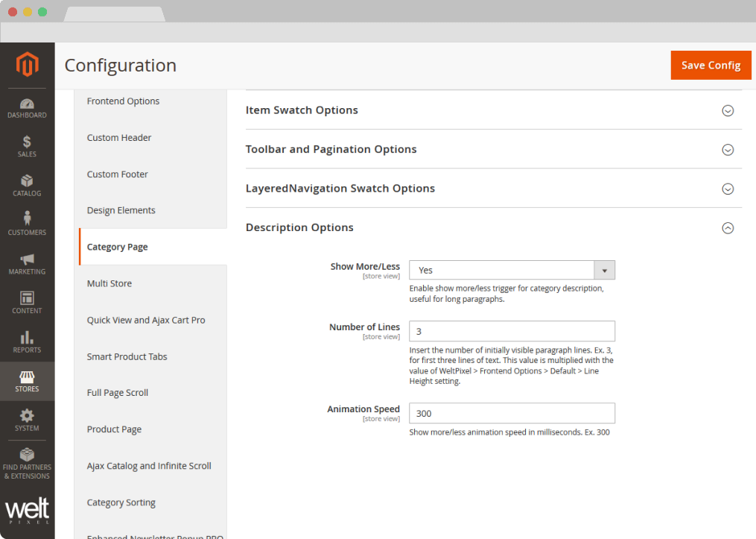This screenshot has width=756, height=539.
Task: Expand the Item Swatch Options section
Action: [728, 110]
